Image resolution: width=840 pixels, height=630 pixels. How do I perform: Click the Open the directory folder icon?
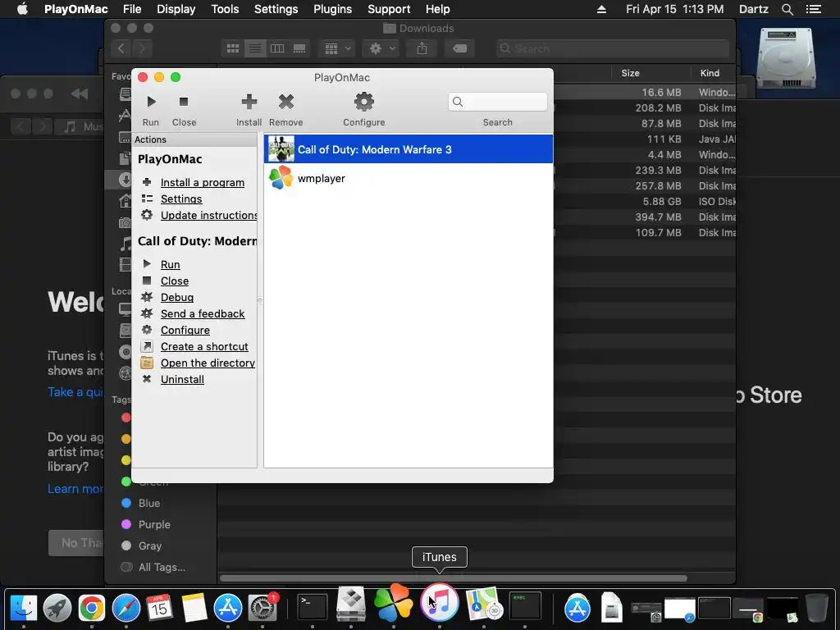147,363
